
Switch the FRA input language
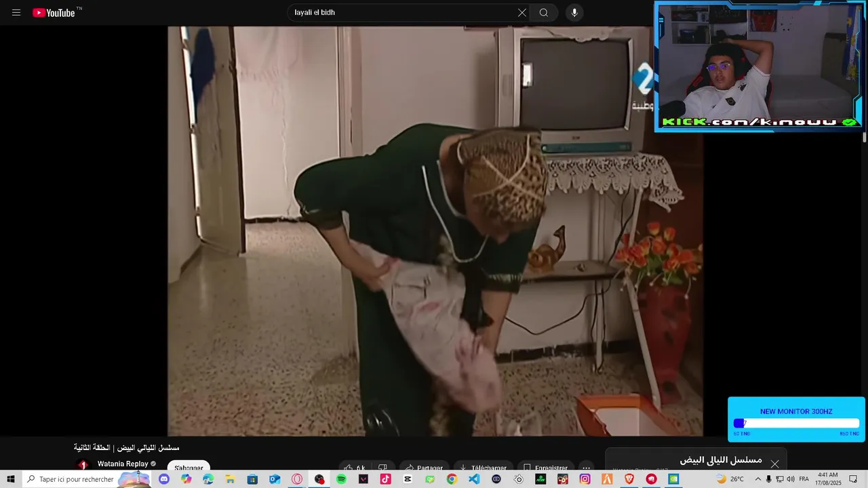click(804, 479)
